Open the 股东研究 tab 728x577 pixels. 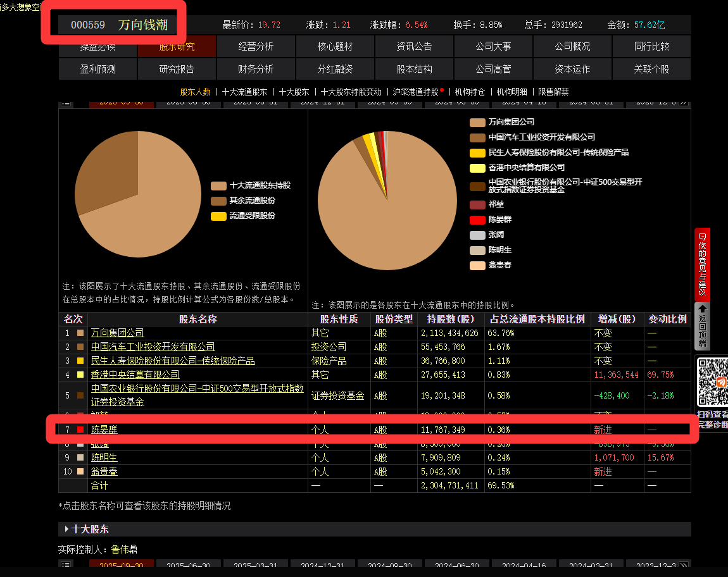click(x=177, y=47)
